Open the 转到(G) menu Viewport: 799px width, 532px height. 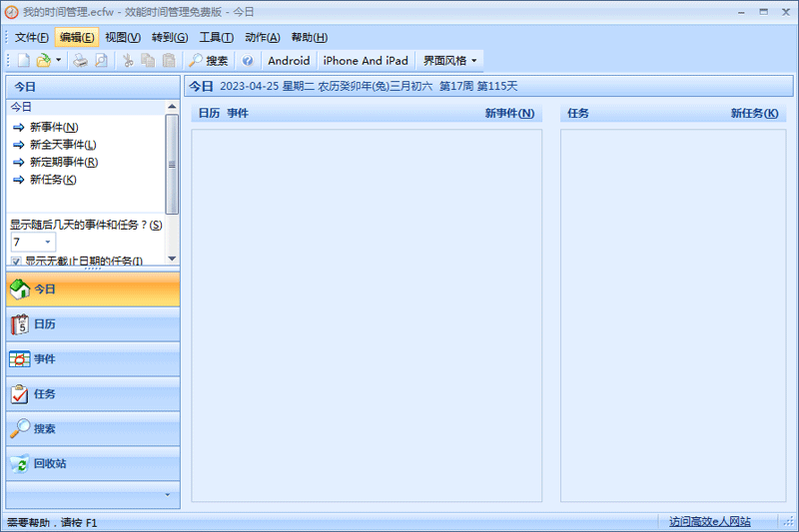pos(170,37)
